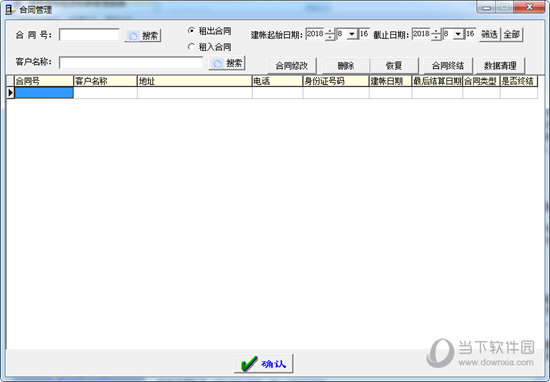Open the end date month dropdown
Screen dimensions: 550x382
[x=458, y=34]
